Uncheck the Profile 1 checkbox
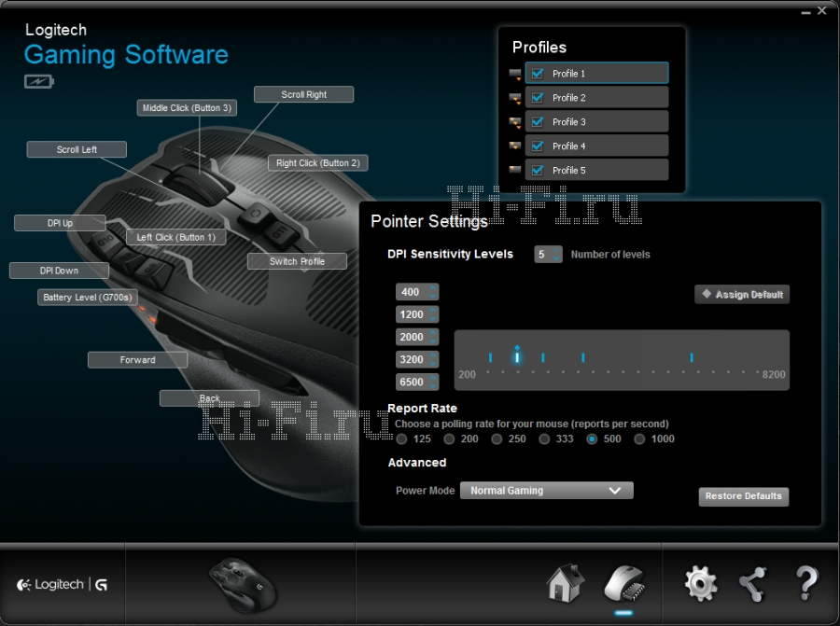The image size is (840, 626). [x=537, y=74]
